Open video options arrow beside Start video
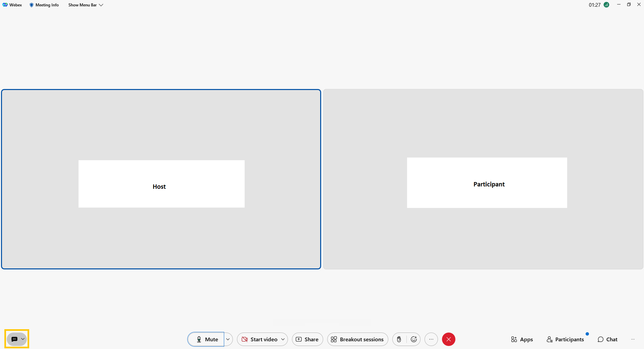Viewport: 644px width, 349px height. [283, 339]
